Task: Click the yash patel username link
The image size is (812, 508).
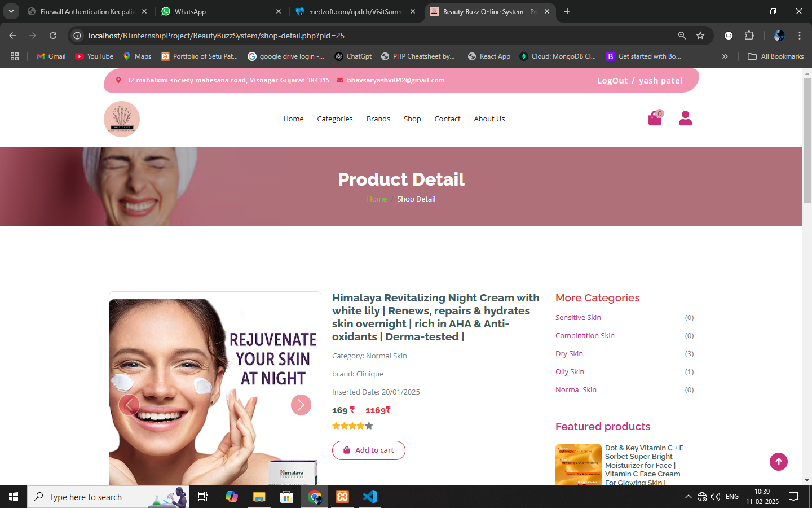Action: tap(660, 81)
